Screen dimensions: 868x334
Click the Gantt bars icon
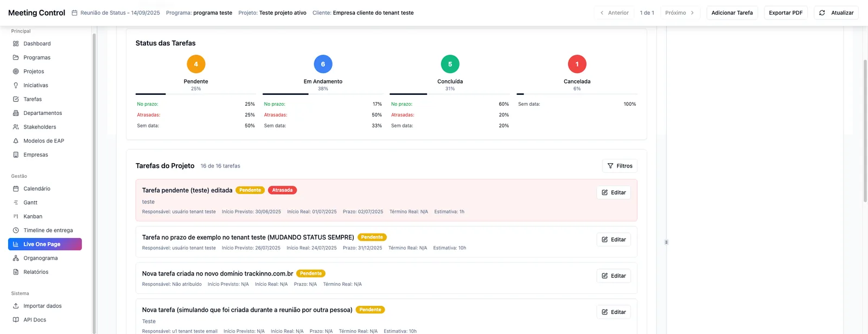(x=16, y=203)
